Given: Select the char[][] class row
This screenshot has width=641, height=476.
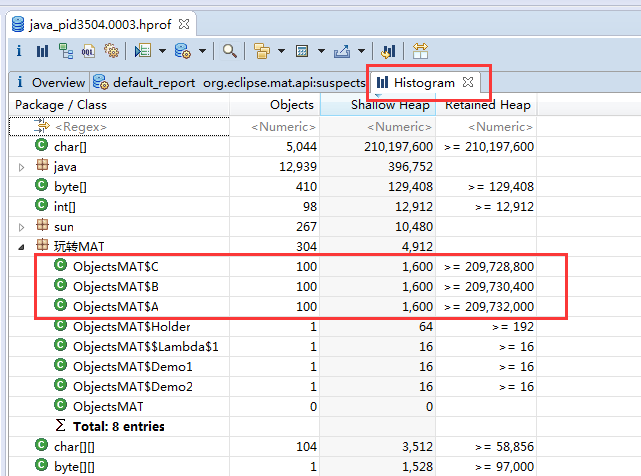Looking at the screenshot, I should coord(273,447).
